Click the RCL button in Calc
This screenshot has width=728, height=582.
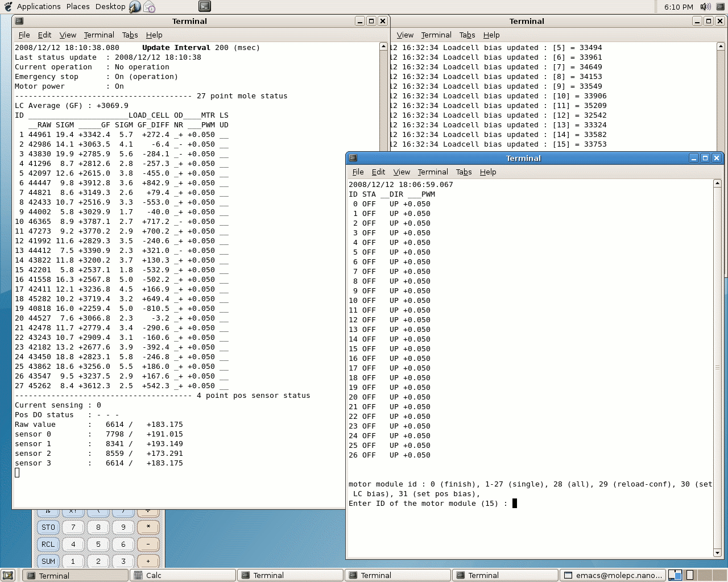pyautogui.click(x=48, y=544)
